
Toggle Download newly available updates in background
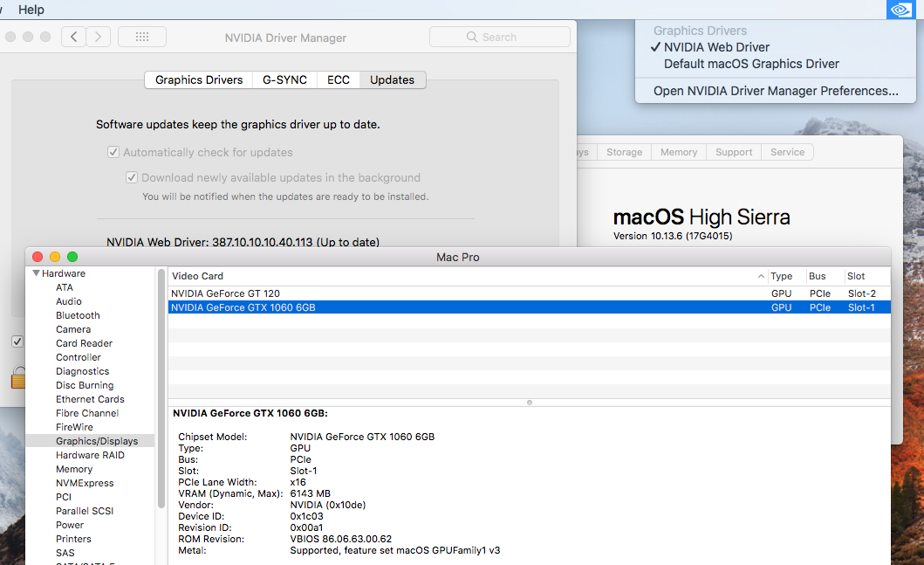pos(132,177)
